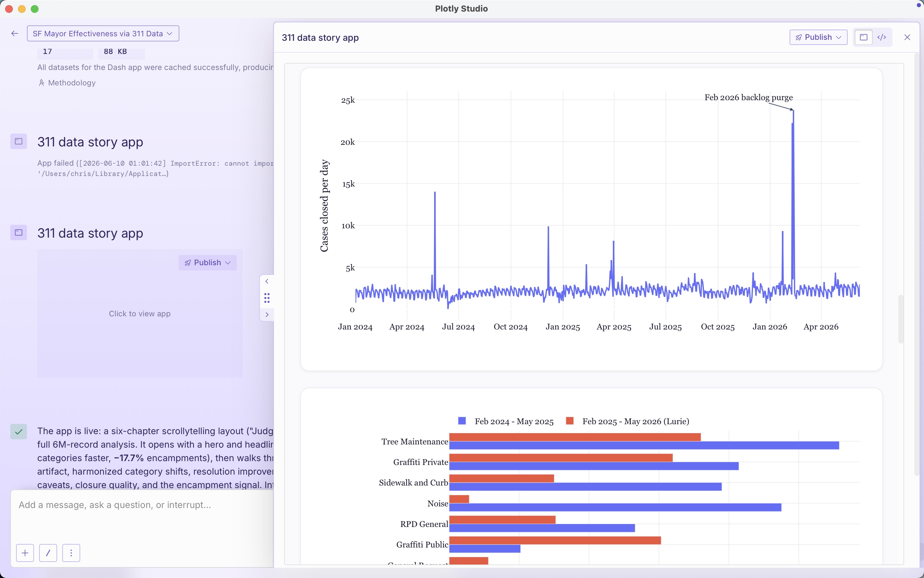Toggle Feb 2024 - May 2025 legend swatch

coord(462,421)
